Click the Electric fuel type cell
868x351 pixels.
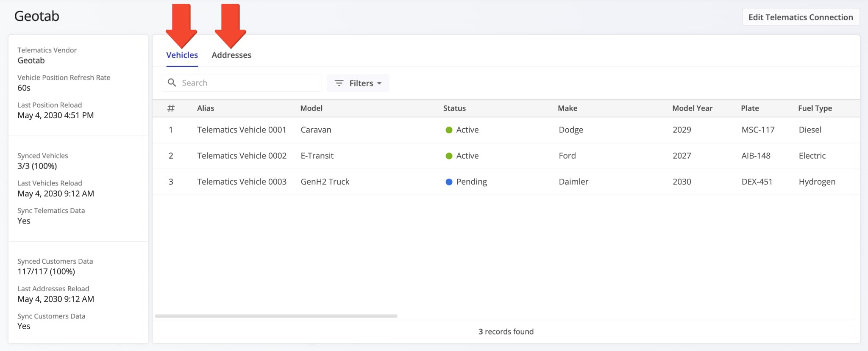[812, 156]
